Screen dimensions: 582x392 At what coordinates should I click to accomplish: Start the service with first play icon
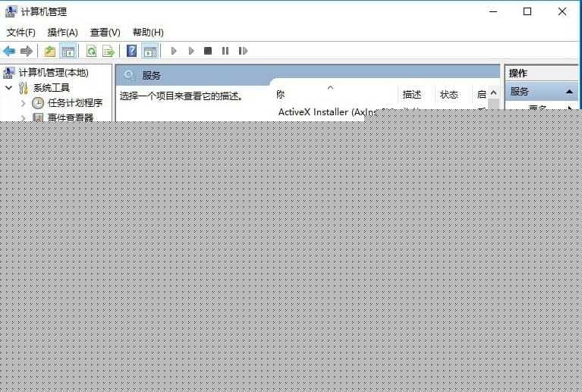pos(173,51)
